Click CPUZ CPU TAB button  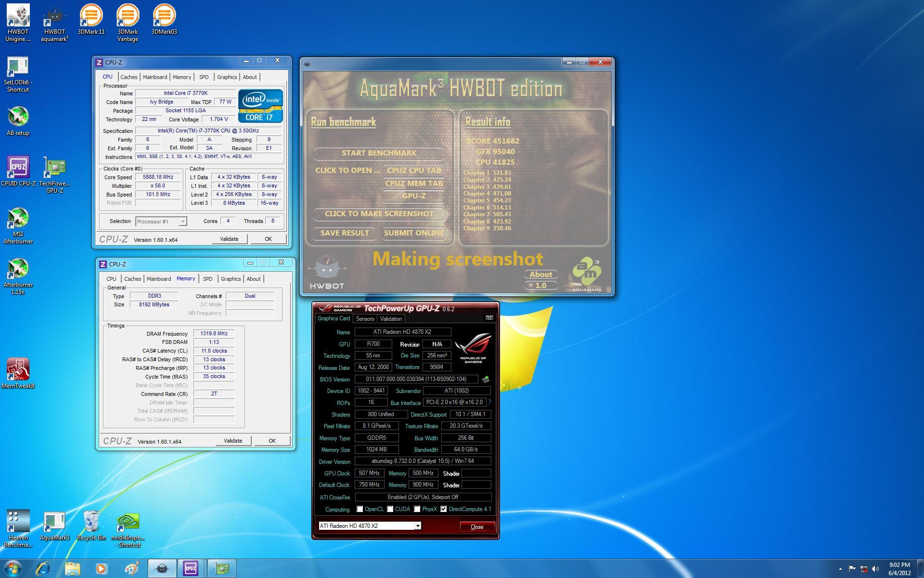pos(413,171)
